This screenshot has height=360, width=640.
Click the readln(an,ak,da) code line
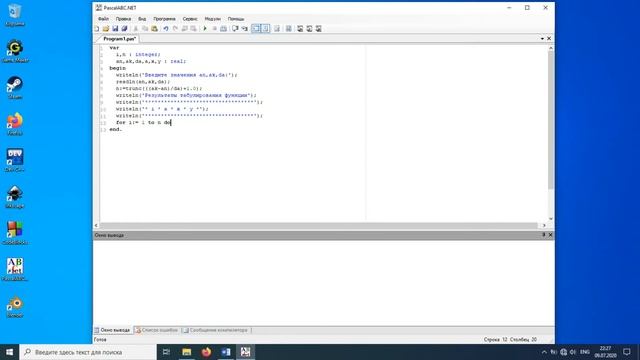coord(143,82)
